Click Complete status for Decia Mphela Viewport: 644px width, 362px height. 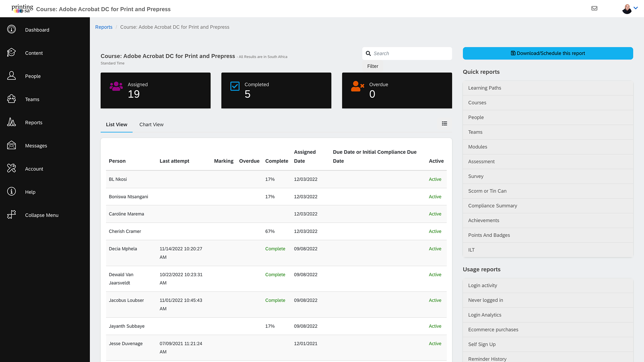(275, 249)
